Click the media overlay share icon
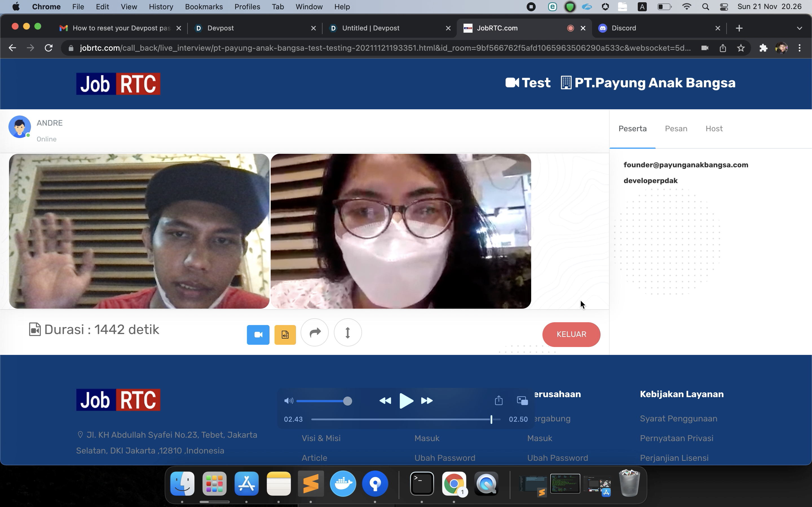 [498, 400]
